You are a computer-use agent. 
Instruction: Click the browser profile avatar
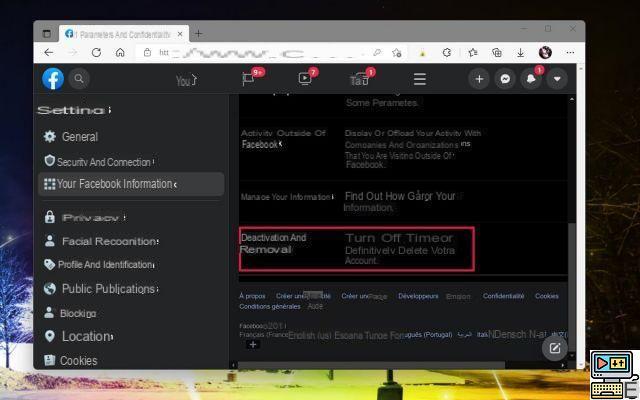click(x=545, y=52)
